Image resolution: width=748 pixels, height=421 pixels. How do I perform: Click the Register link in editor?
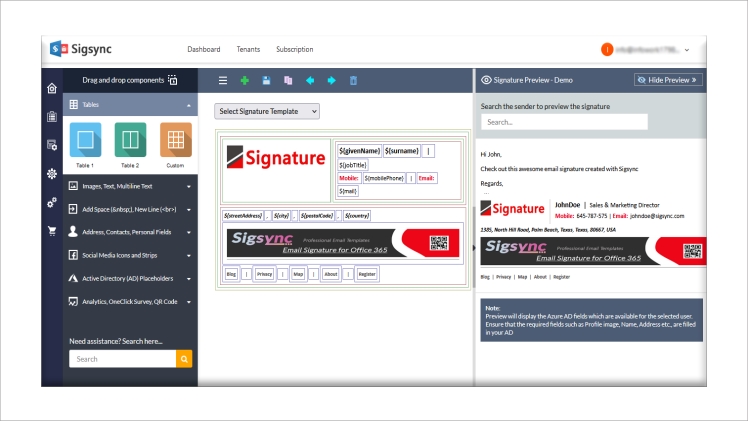(x=367, y=274)
